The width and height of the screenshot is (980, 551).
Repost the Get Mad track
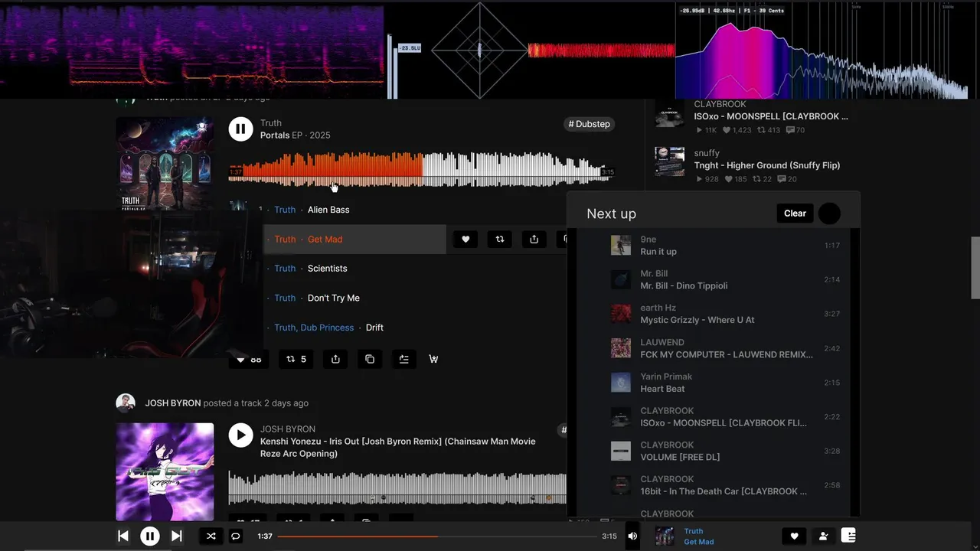[500, 239]
